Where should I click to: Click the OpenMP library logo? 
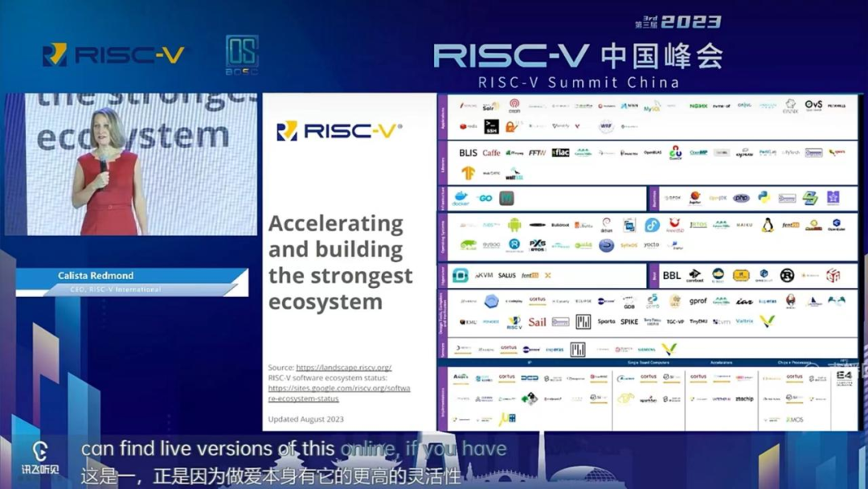coord(698,153)
